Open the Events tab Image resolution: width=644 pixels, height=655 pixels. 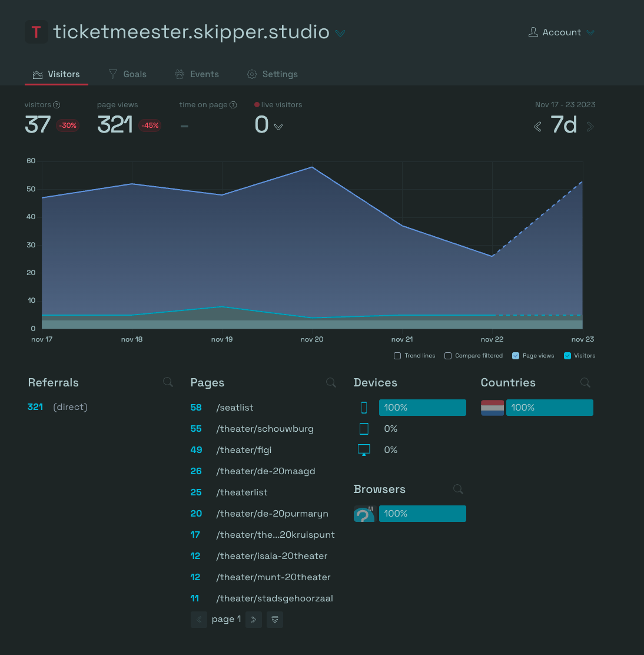[x=197, y=74]
